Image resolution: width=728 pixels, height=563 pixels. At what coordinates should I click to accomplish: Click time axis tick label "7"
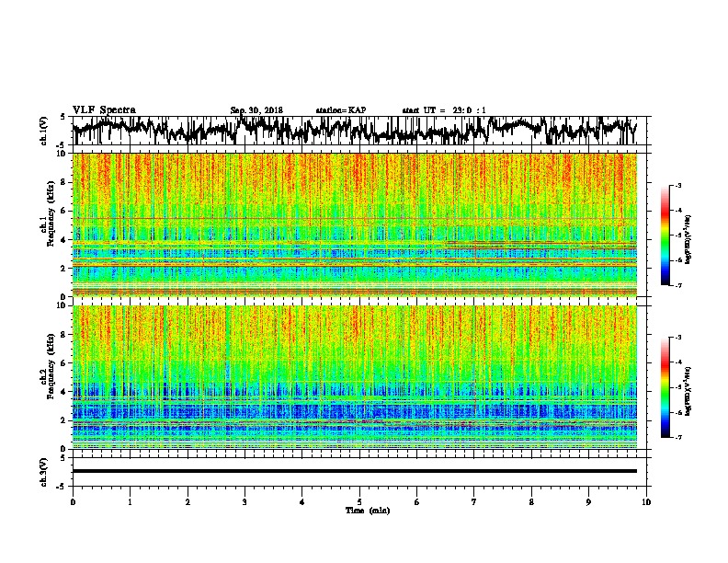[474, 502]
